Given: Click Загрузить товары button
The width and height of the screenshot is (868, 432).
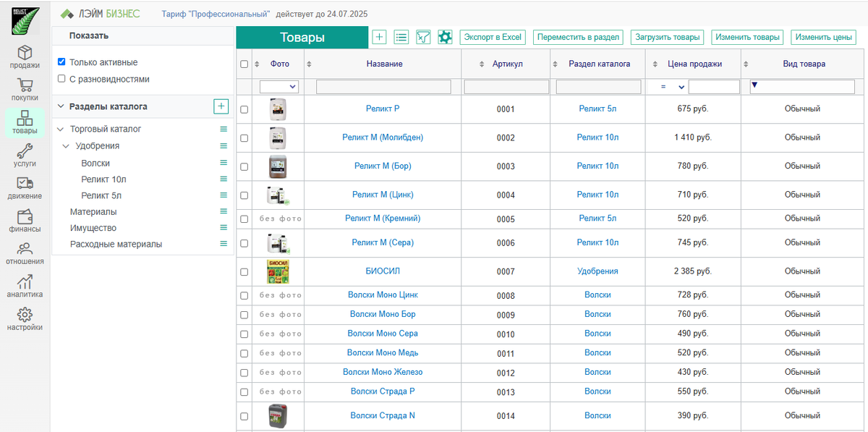Looking at the screenshot, I should [668, 37].
